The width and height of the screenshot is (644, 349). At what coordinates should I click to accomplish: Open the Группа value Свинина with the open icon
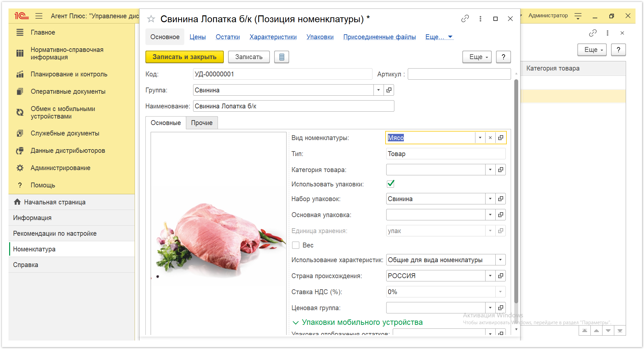(x=389, y=90)
